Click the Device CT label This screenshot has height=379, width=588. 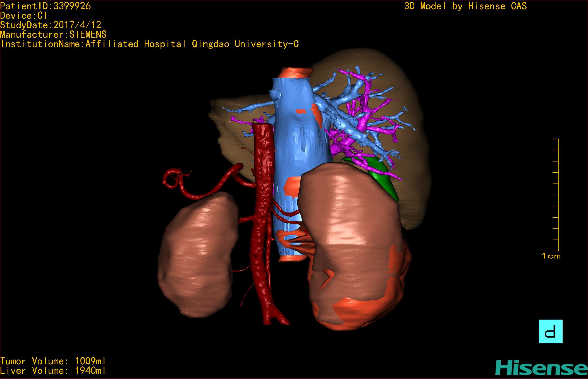tap(24, 16)
